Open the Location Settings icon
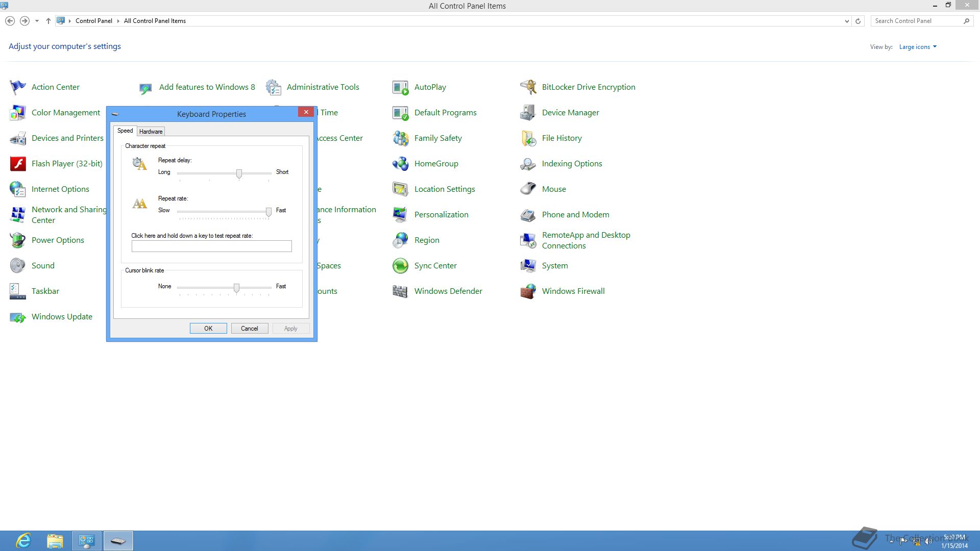 click(x=401, y=189)
